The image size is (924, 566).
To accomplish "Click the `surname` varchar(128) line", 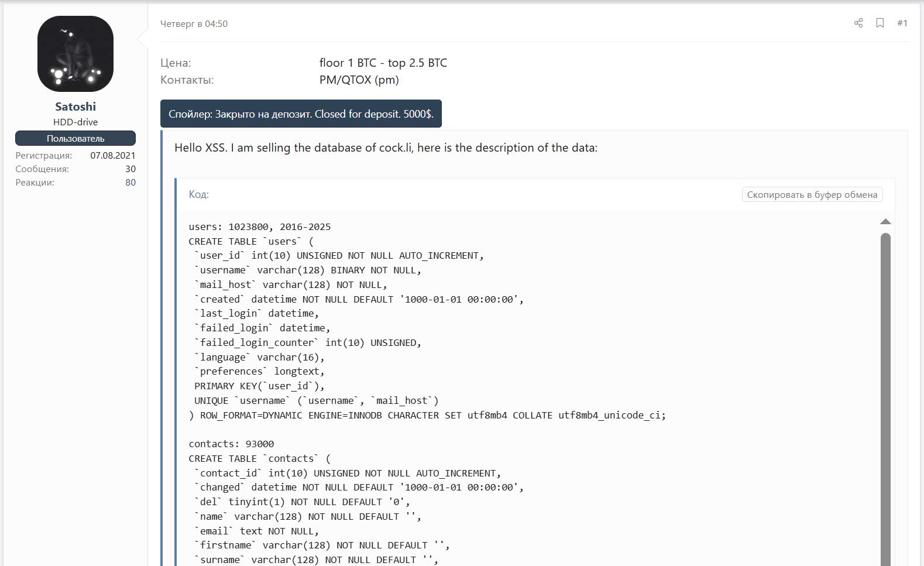I will [x=317, y=560].
